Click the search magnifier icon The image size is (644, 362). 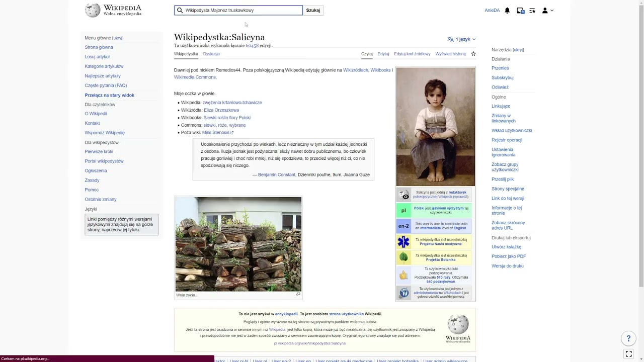point(180,10)
